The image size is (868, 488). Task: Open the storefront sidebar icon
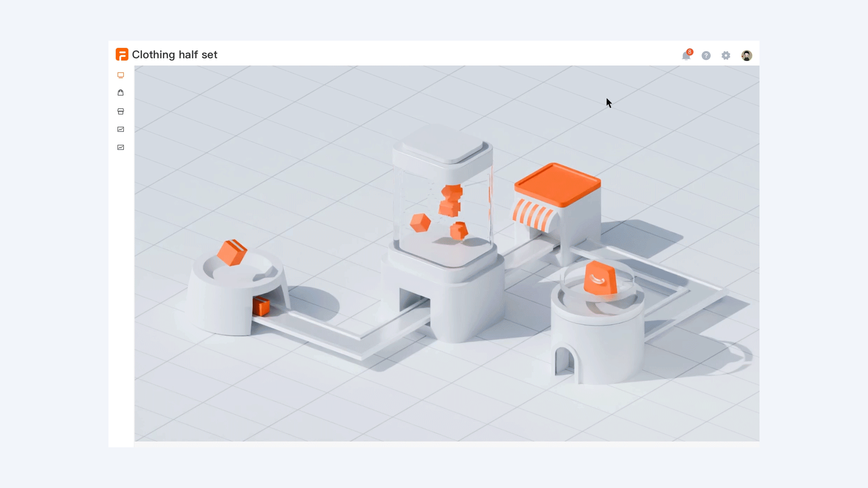[121, 111]
